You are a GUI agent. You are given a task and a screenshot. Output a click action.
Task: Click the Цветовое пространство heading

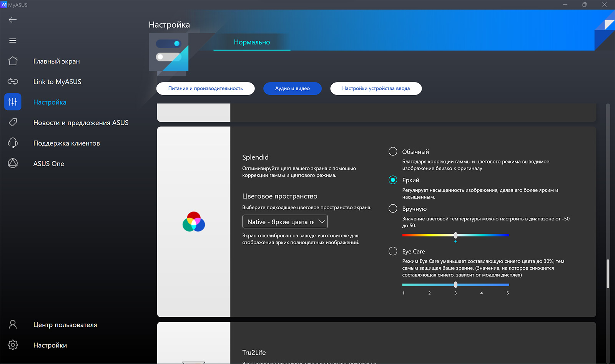[x=280, y=196]
